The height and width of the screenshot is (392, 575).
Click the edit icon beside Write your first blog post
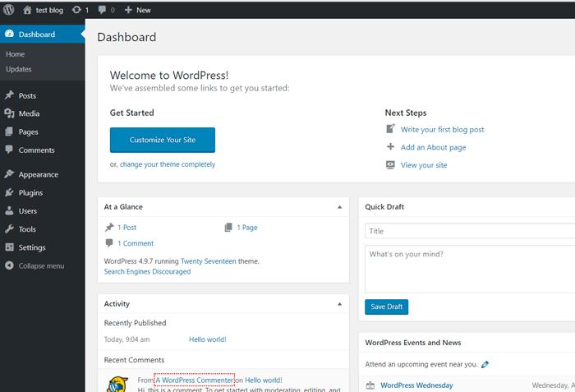pos(390,128)
